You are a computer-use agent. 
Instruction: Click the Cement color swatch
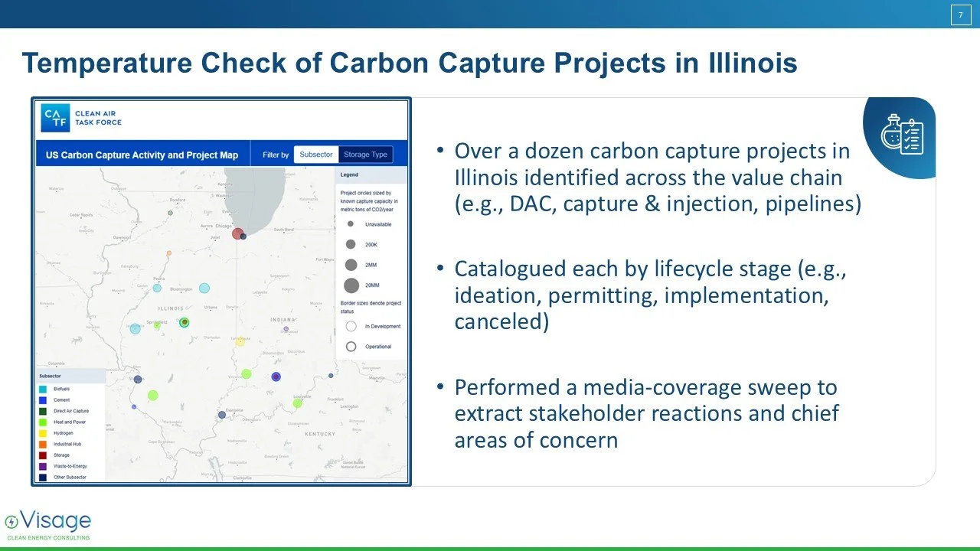[44, 400]
